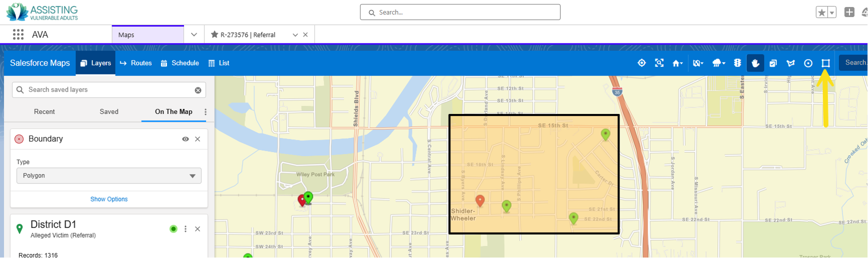Screen dimensions: 868x258
Task: Open District D1 layer options menu
Action: click(x=185, y=229)
